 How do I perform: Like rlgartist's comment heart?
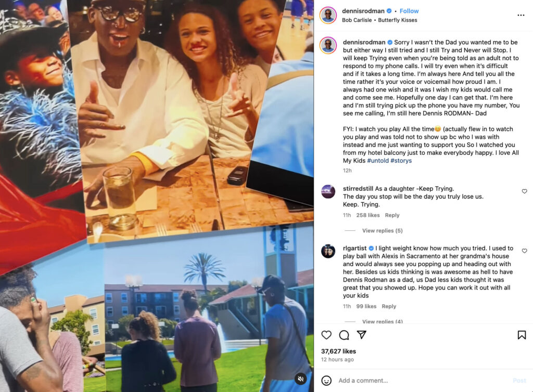click(525, 251)
